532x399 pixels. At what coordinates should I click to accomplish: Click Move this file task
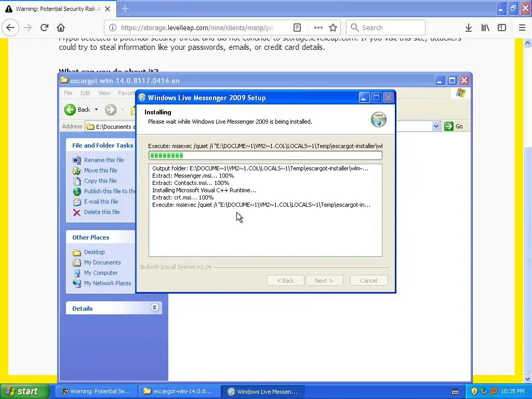point(100,170)
